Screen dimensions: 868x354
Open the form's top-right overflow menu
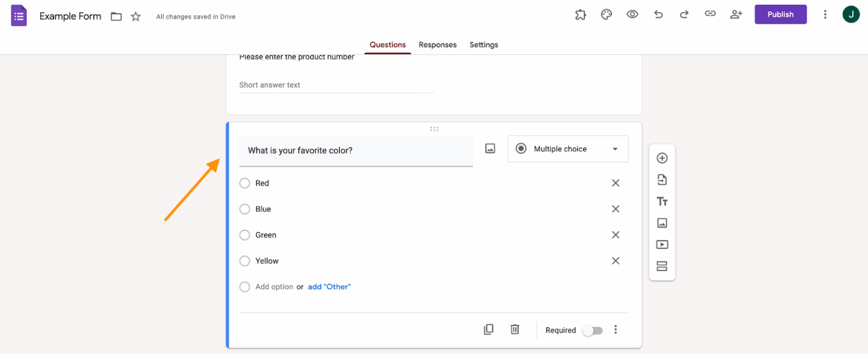coord(825,14)
